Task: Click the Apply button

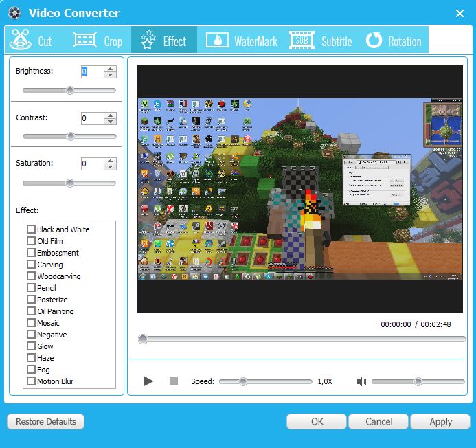Action: pos(440,421)
